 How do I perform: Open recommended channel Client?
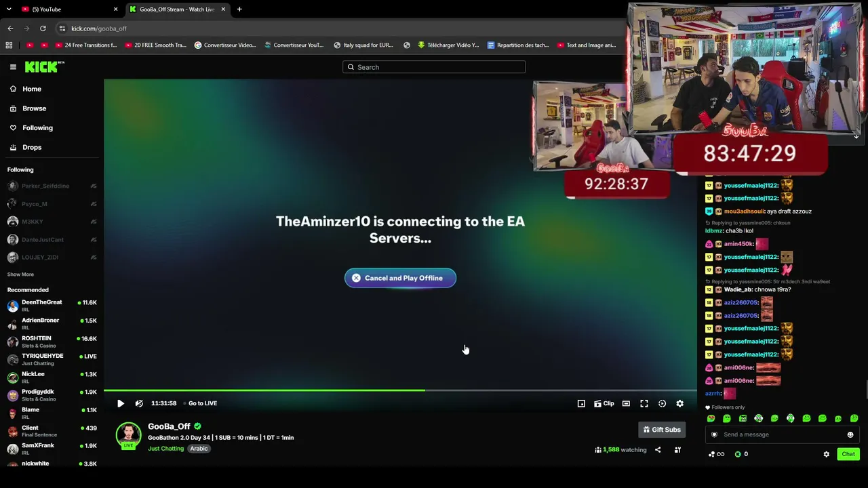click(52, 431)
